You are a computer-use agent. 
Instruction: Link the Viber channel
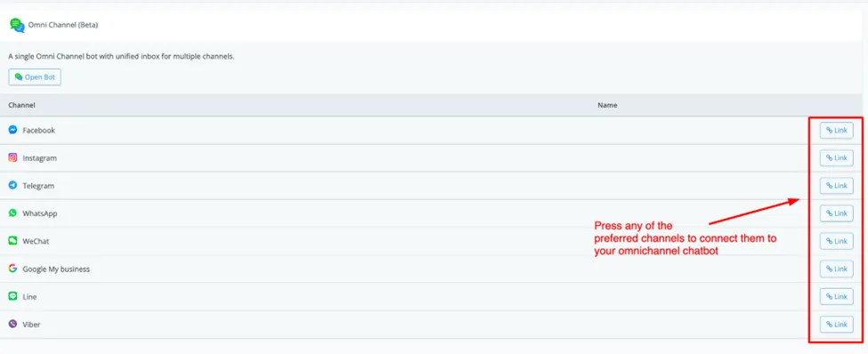pyautogui.click(x=837, y=325)
